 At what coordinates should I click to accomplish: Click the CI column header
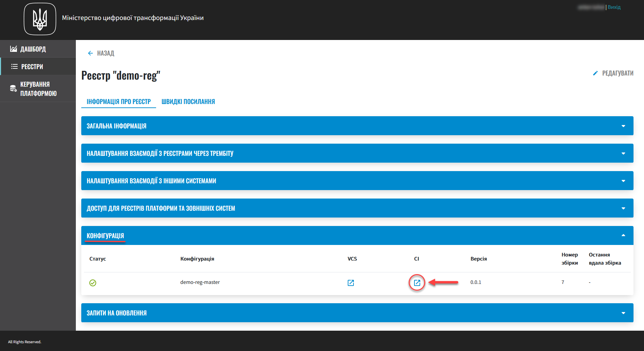(416, 259)
